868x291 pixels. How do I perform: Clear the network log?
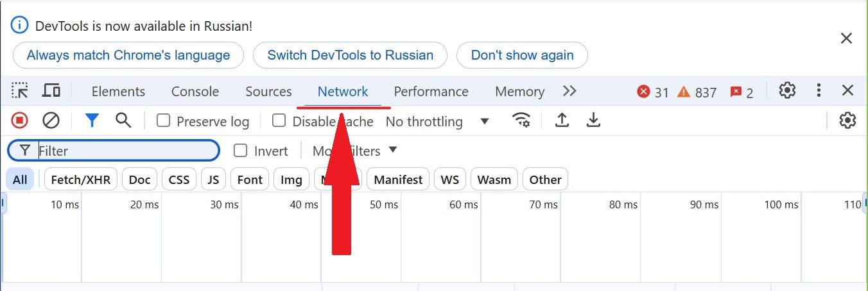pyautogui.click(x=51, y=121)
